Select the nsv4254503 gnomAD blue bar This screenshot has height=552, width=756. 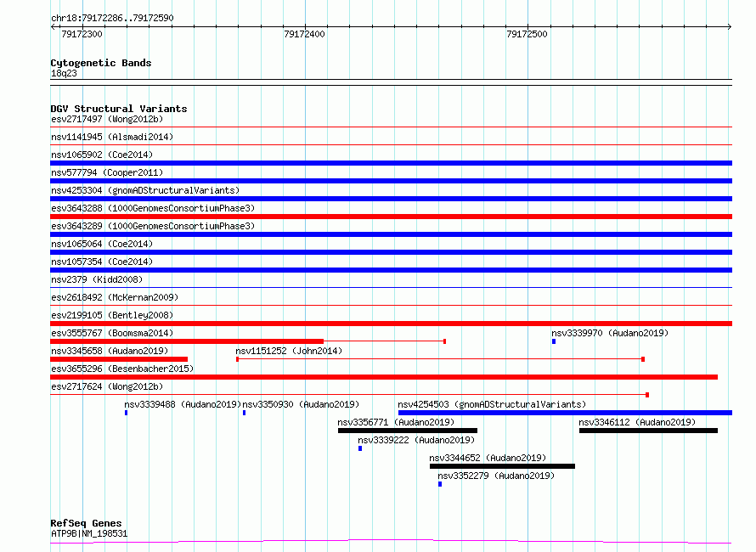coord(565,413)
